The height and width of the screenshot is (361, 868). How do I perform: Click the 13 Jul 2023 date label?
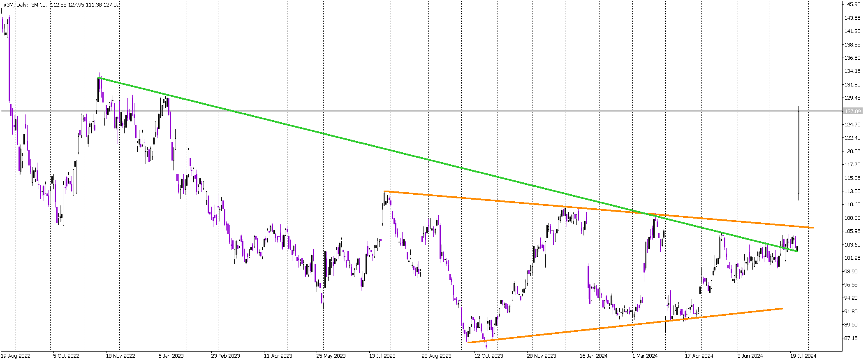(x=382, y=356)
